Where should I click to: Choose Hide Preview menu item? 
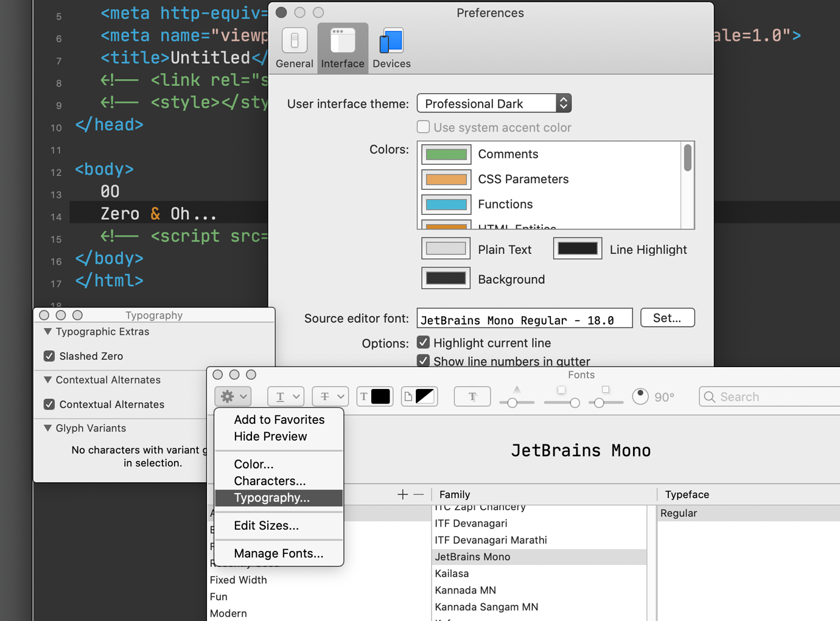pos(279,437)
